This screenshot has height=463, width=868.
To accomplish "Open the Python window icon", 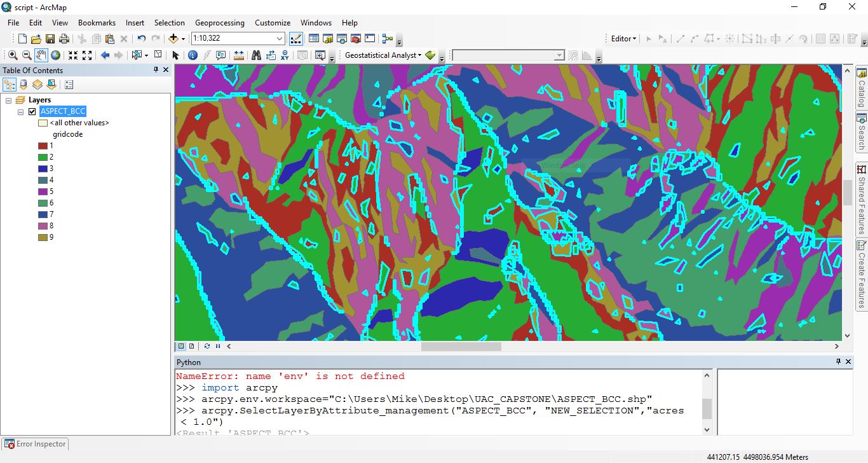I will pos(370,39).
